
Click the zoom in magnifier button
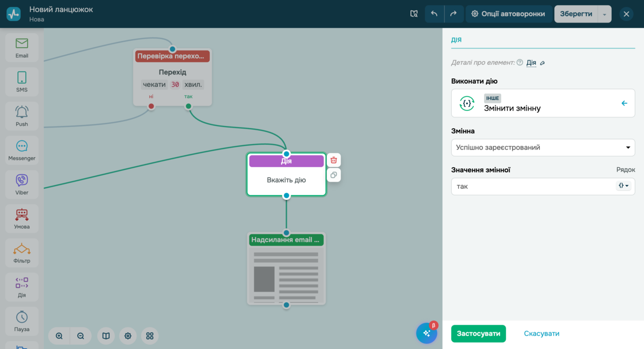[x=59, y=336]
